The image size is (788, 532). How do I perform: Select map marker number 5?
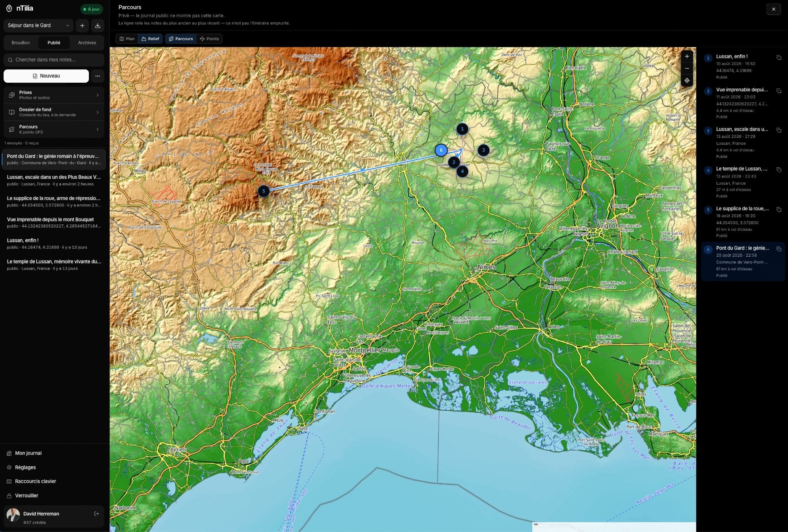264,191
